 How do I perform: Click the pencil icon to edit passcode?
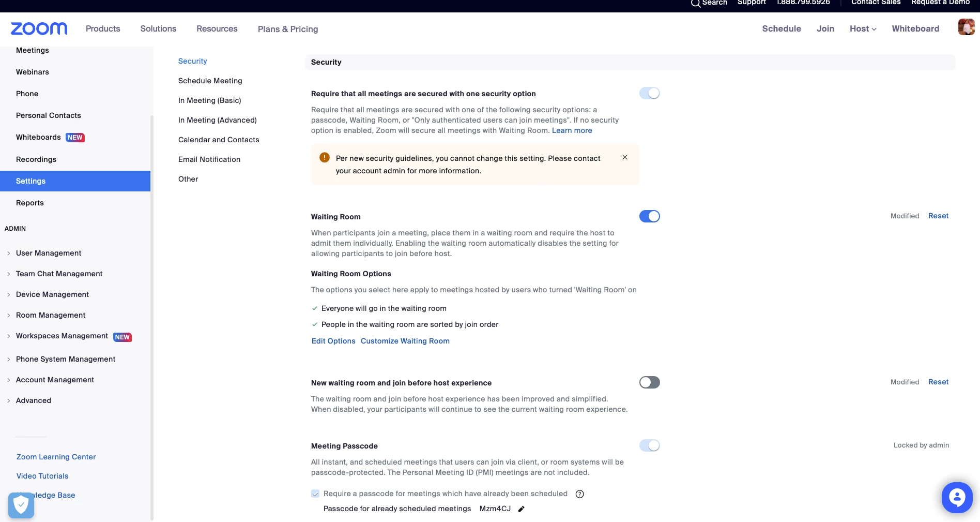(522, 509)
